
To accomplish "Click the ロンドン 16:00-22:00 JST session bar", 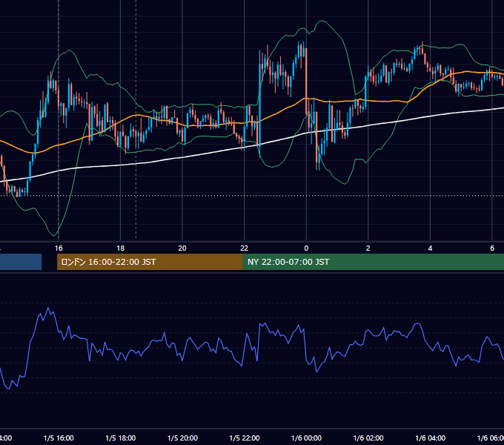I will click(150, 262).
